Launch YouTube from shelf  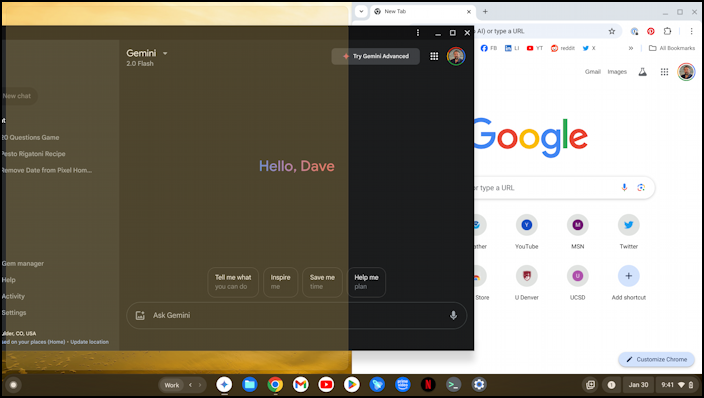pos(326,385)
